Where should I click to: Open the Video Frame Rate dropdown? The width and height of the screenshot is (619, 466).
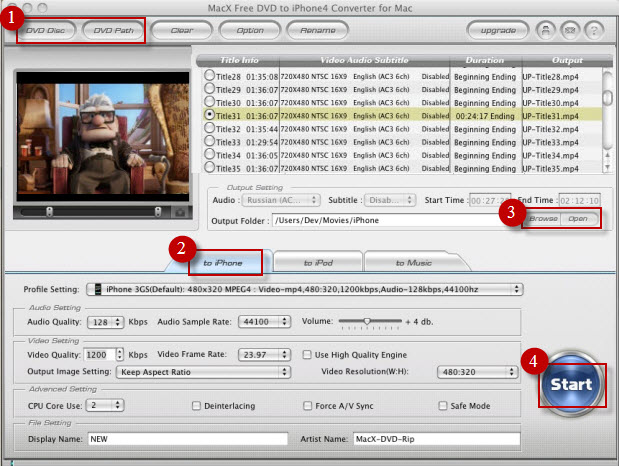[x=264, y=355]
